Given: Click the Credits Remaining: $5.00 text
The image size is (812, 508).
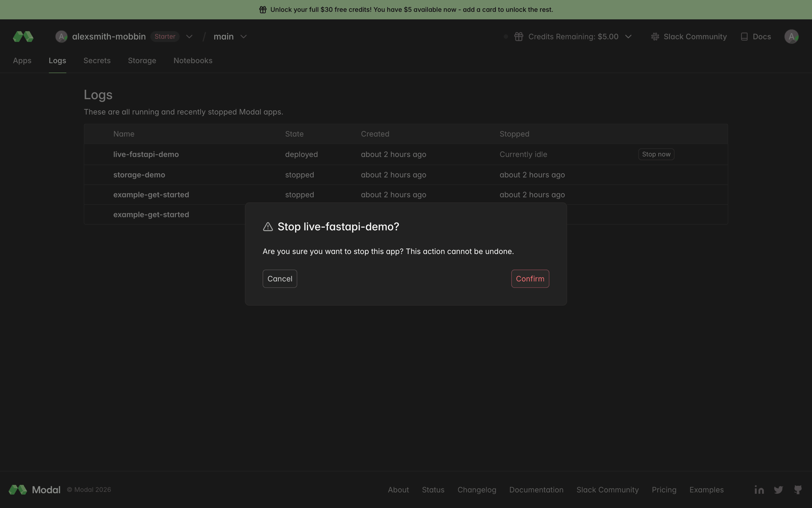Looking at the screenshot, I should [x=573, y=37].
